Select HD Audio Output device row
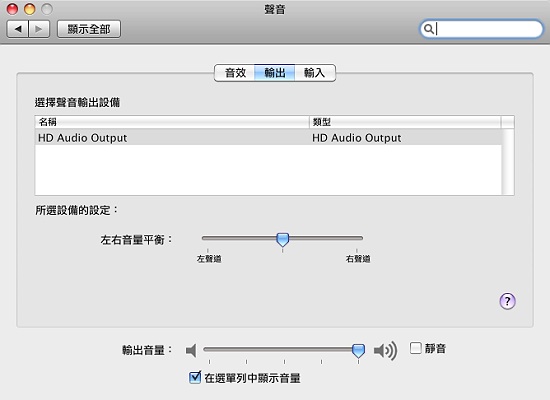The image size is (550, 400). click(x=268, y=138)
